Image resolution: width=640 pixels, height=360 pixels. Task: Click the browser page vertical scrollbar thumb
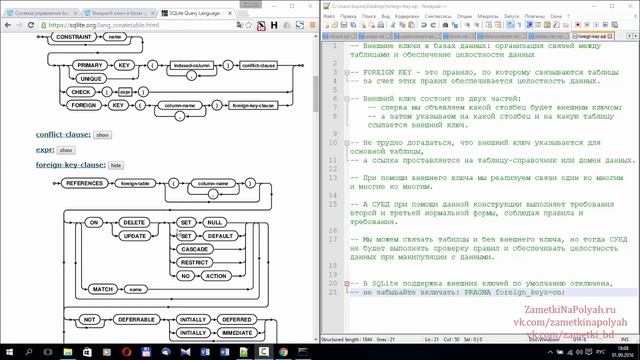[316, 94]
